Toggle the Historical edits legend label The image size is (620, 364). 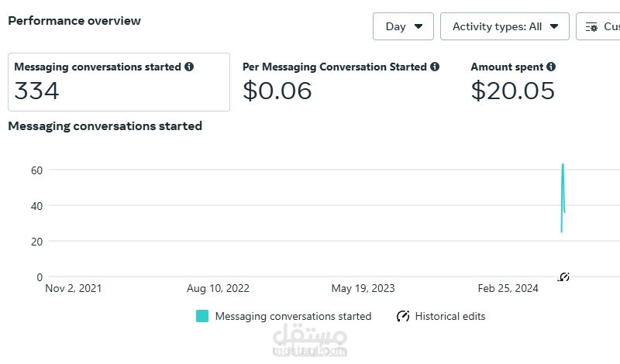450,316
